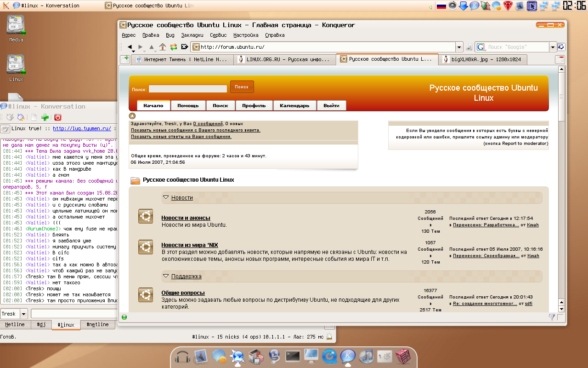Collapse the Новости forum category
The height and width of the screenshot is (368, 588).
coord(166,197)
